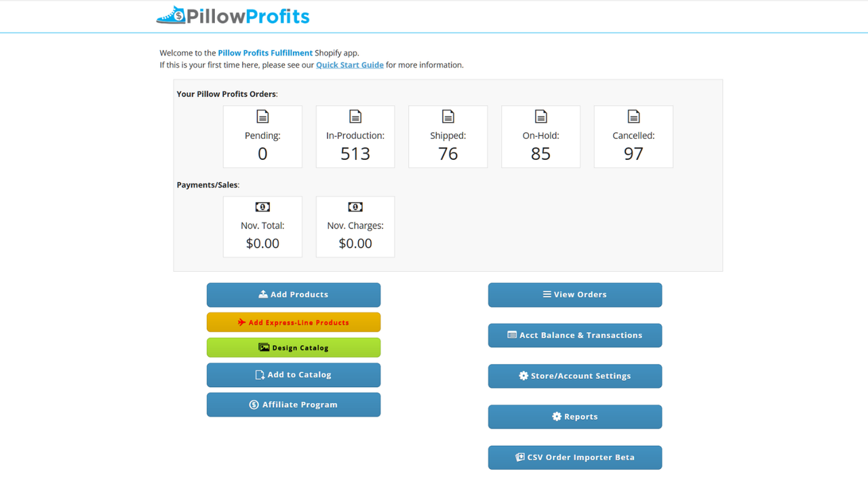This screenshot has width=868, height=488.
Task: Open Acct Balance & Transactions
Action: 575,335
